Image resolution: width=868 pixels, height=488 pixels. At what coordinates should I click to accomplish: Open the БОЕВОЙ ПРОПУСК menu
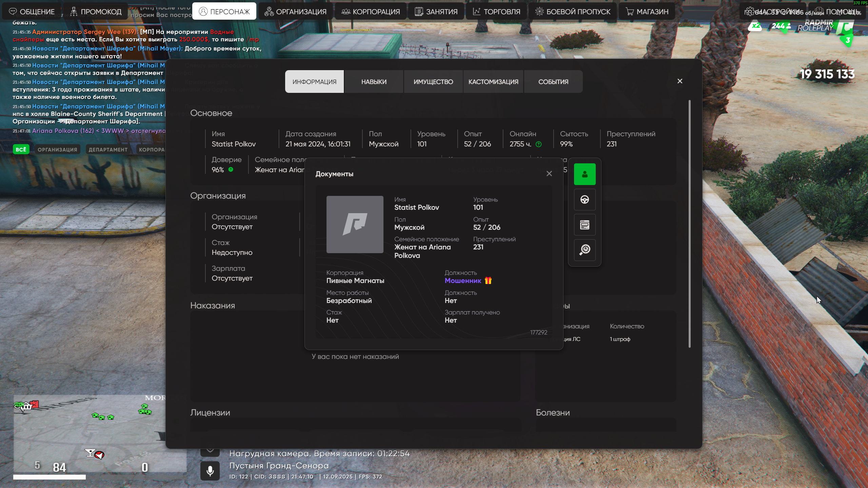coord(572,12)
